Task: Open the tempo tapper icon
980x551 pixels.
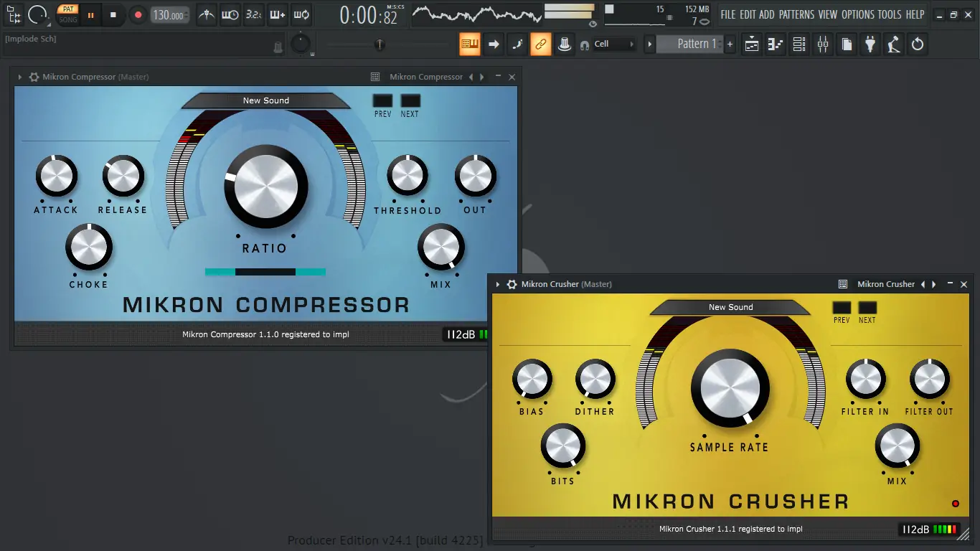Action: pos(894,44)
